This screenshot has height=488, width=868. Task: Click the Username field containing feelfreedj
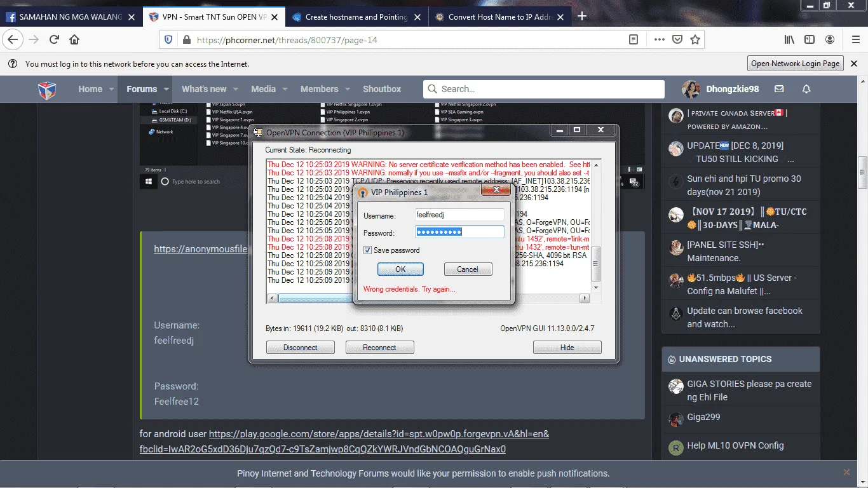[459, 215]
